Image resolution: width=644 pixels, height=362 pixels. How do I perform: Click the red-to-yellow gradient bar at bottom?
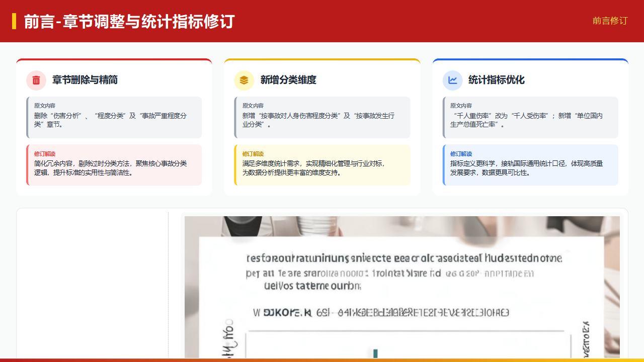[322, 360]
